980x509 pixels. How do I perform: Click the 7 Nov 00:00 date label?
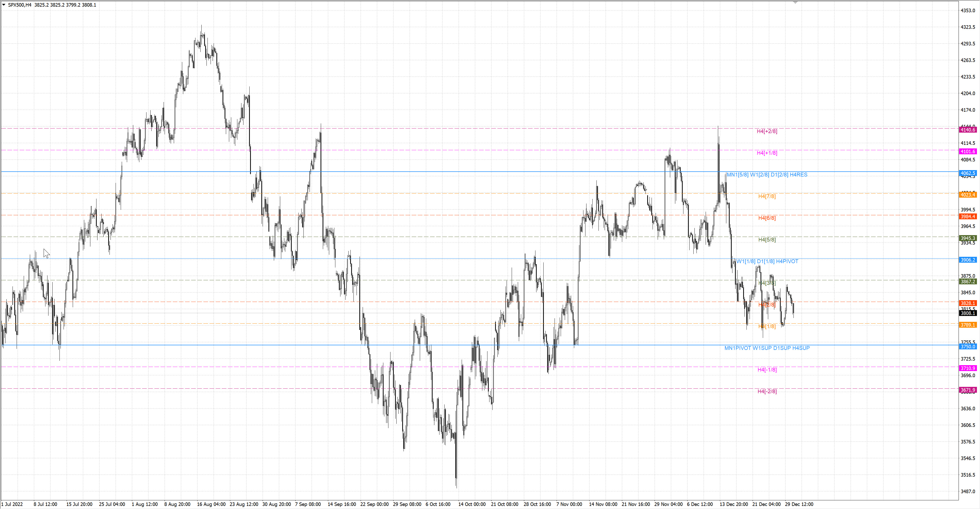569,504
